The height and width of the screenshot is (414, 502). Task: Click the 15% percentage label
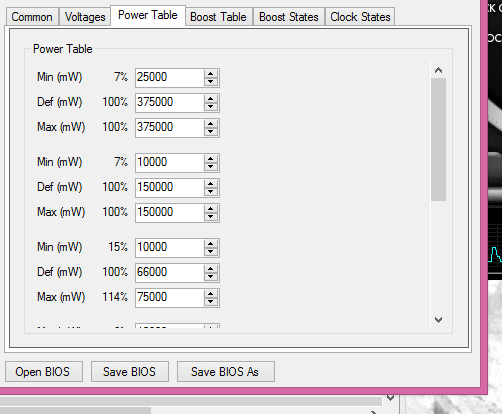tap(118, 247)
